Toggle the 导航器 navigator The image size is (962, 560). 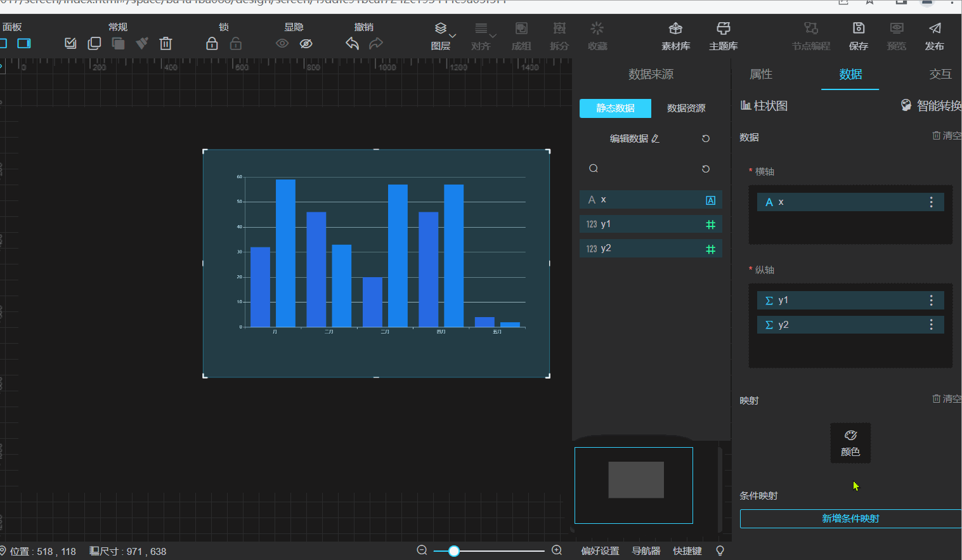pos(646,551)
